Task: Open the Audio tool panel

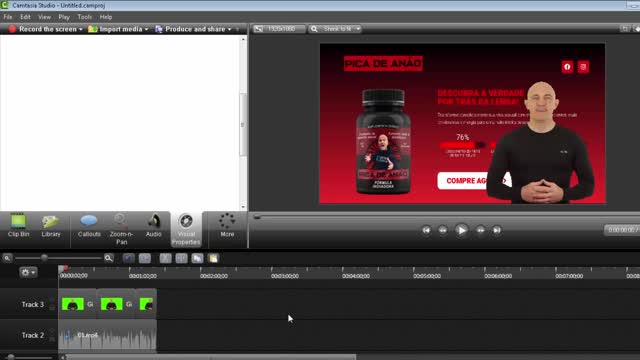Action: tap(153, 225)
